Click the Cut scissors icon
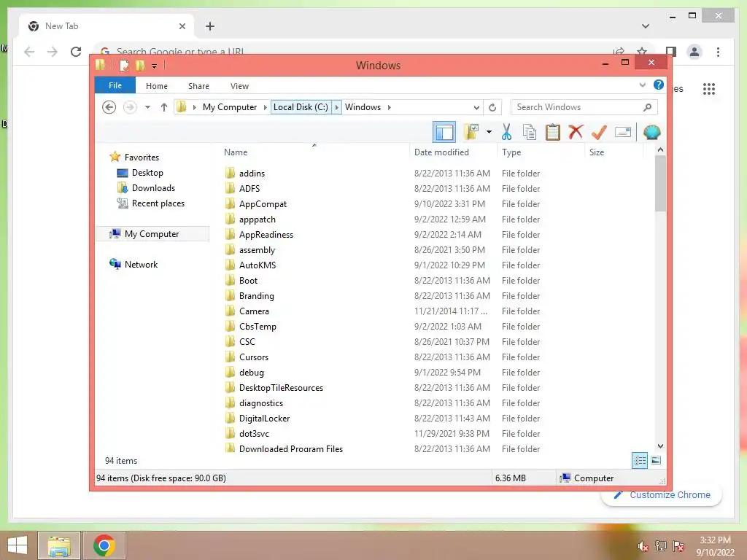The width and height of the screenshot is (747, 560). (x=506, y=132)
